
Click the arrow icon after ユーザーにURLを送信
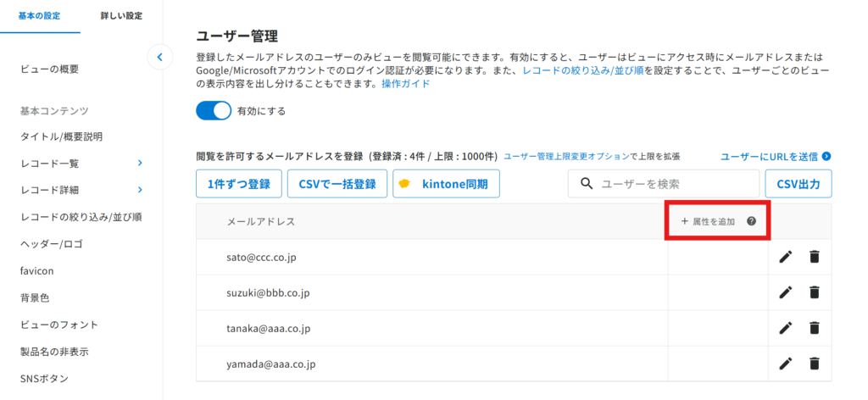click(826, 157)
